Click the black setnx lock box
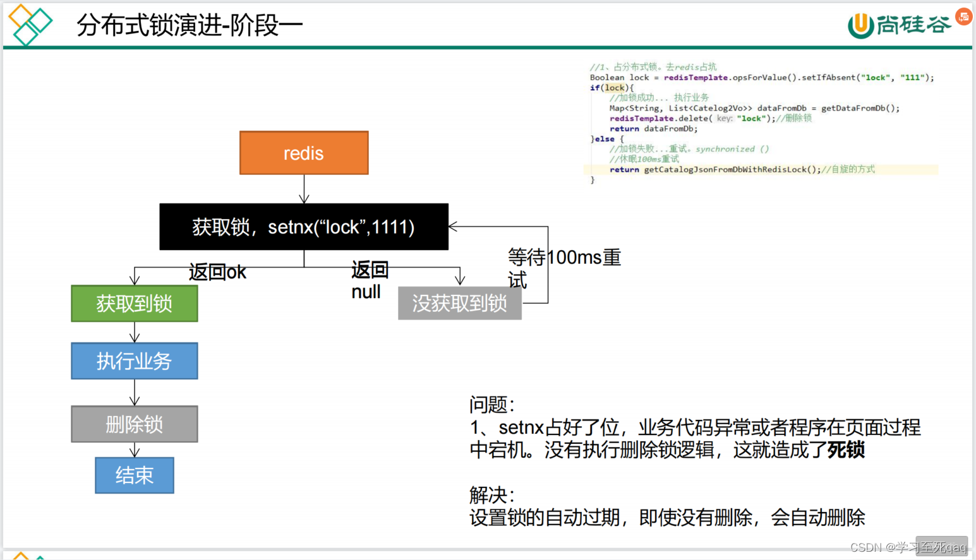This screenshot has width=976, height=560. pyautogui.click(x=304, y=227)
